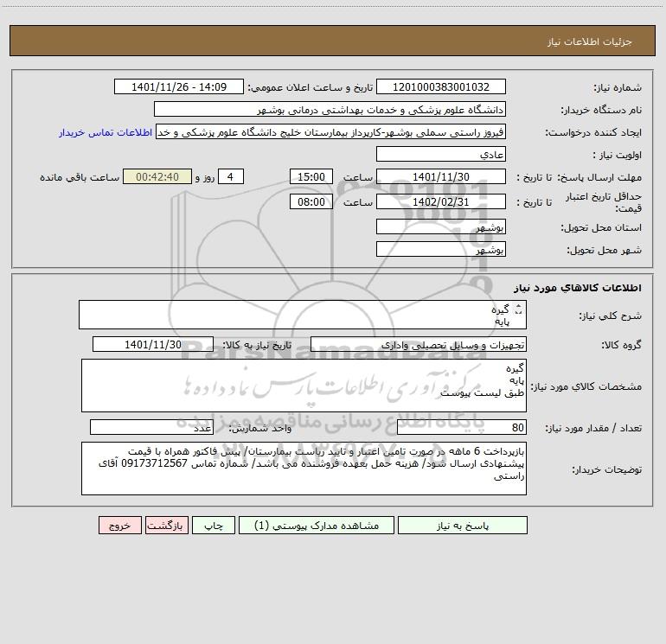
Task: Click the توضیحات خریدار label
Action: coord(607,469)
